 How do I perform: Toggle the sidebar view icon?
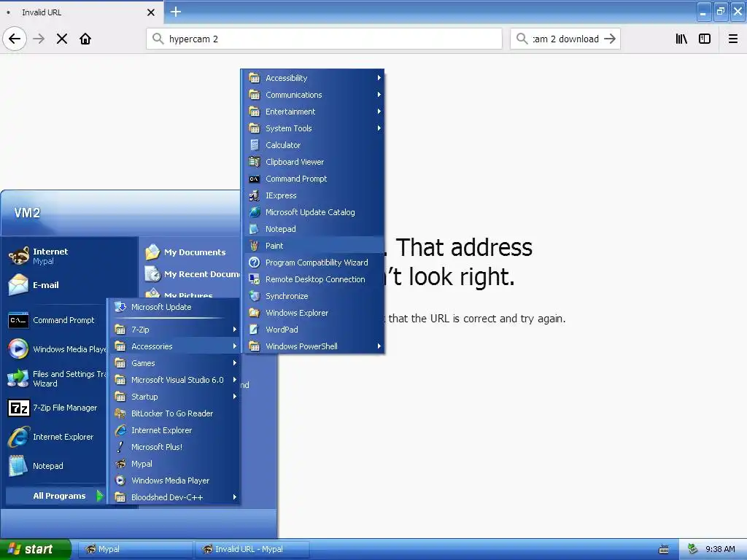[x=705, y=39]
